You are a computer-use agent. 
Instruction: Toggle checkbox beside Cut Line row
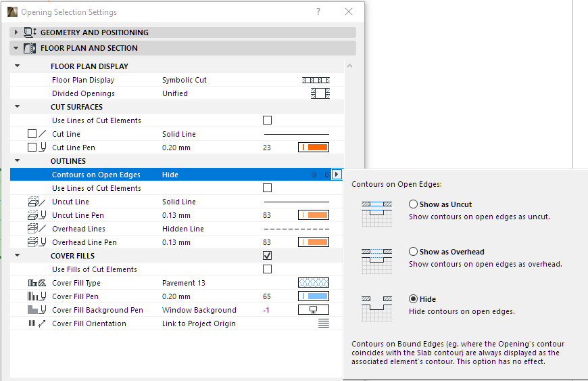click(32, 134)
